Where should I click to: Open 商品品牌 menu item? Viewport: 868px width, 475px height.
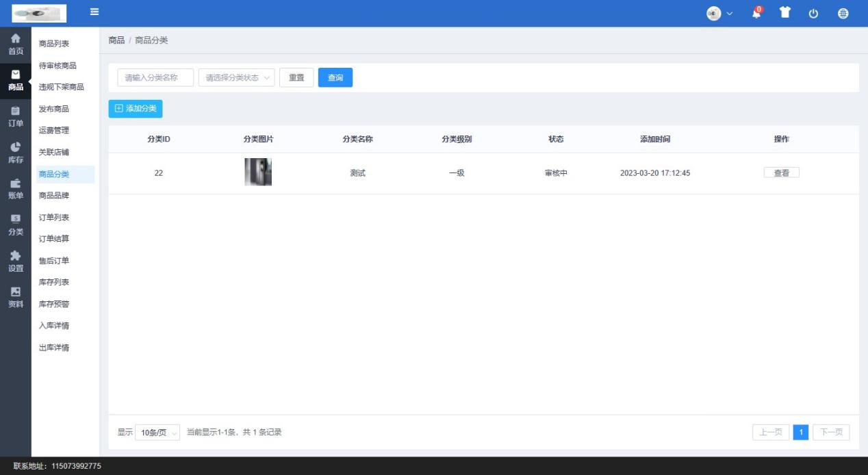tap(54, 195)
